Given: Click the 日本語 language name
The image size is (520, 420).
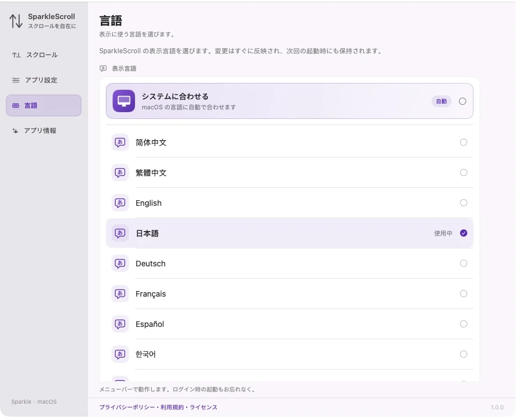Looking at the screenshot, I should 147,234.
